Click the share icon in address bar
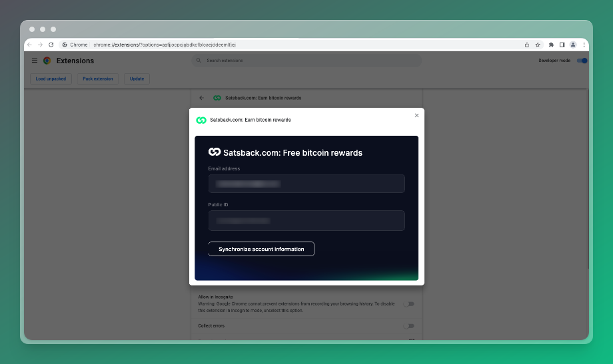613x364 pixels. tap(527, 45)
